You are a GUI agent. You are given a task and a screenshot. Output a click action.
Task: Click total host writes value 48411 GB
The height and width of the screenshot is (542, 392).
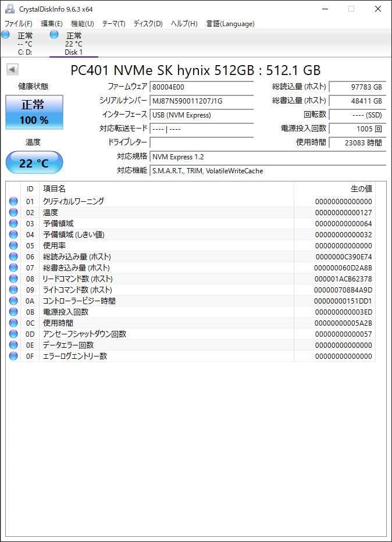[358, 101]
